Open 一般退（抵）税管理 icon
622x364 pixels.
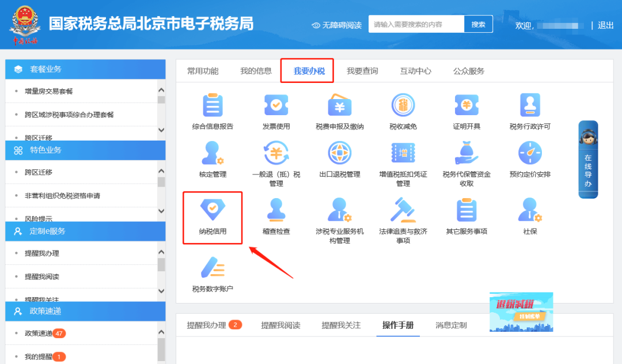coord(276,153)
